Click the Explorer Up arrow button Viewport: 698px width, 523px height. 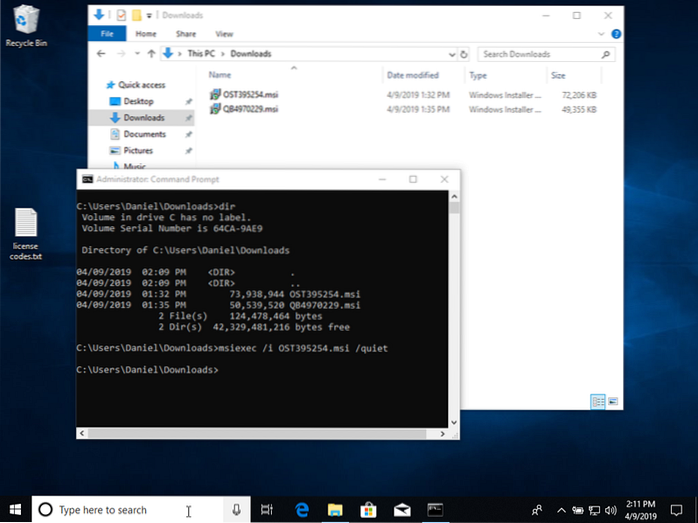pos(152,53)
